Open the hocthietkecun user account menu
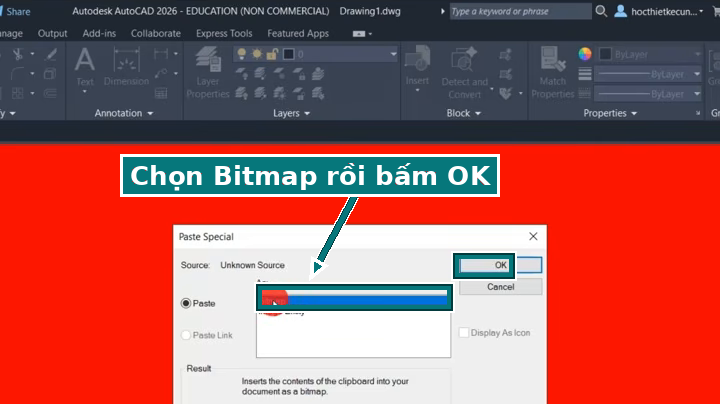720x404 pixels. click(659, 11)
